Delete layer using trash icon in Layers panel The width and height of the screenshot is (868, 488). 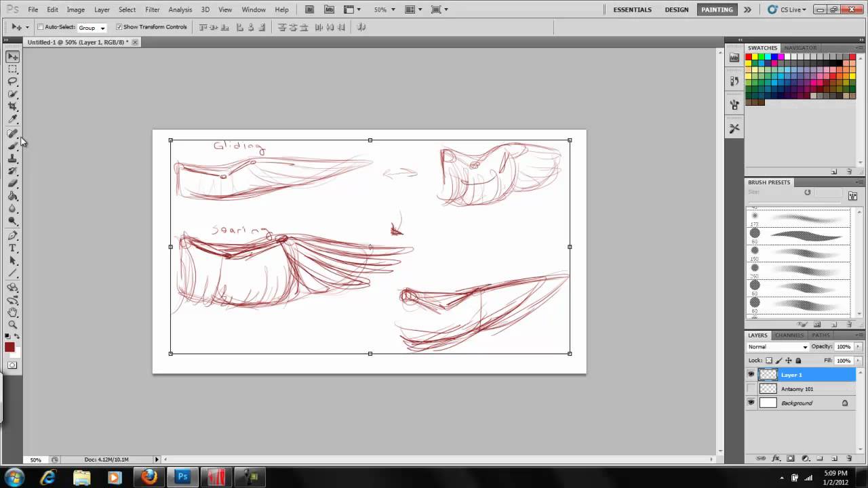(x=848, y=459)
